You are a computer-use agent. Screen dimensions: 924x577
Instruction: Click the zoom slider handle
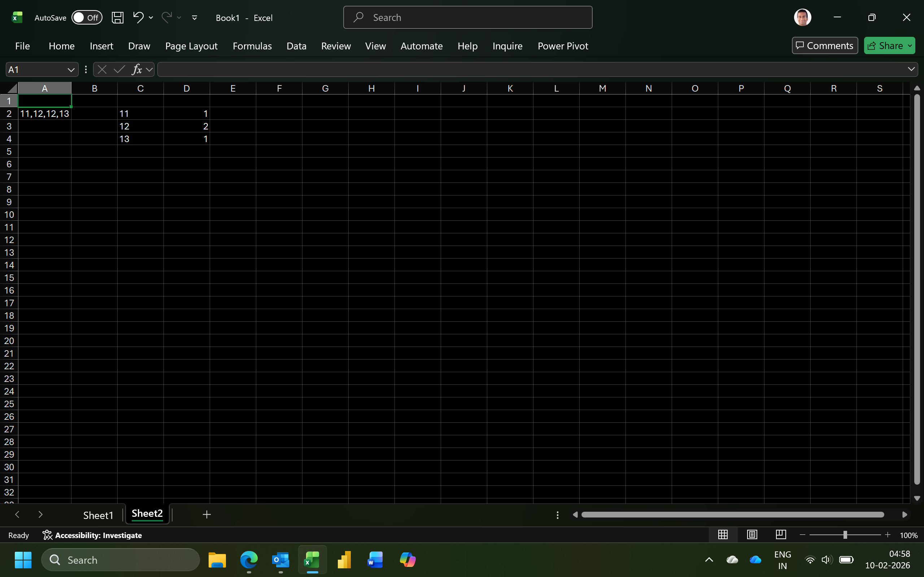pos(845,535)
